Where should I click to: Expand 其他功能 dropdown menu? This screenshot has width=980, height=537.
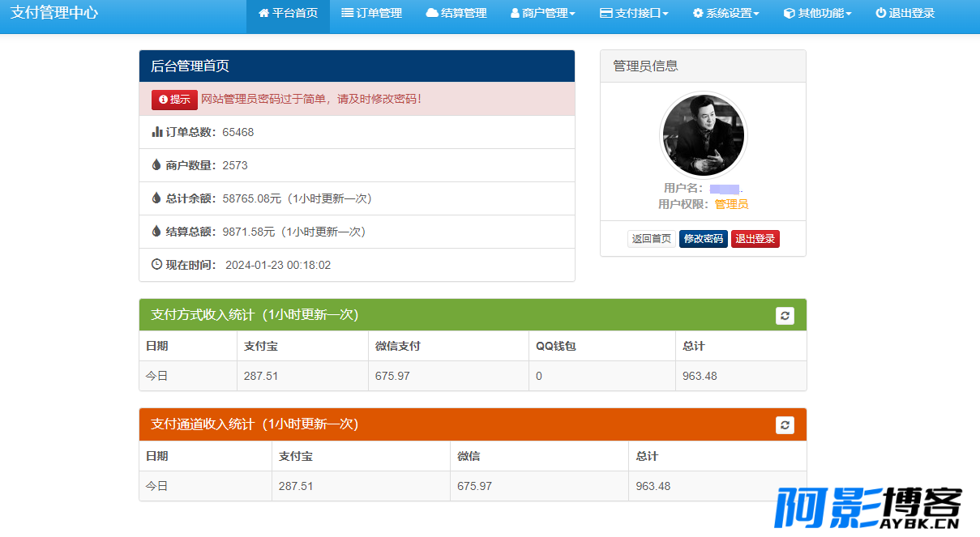coord(817,13)
